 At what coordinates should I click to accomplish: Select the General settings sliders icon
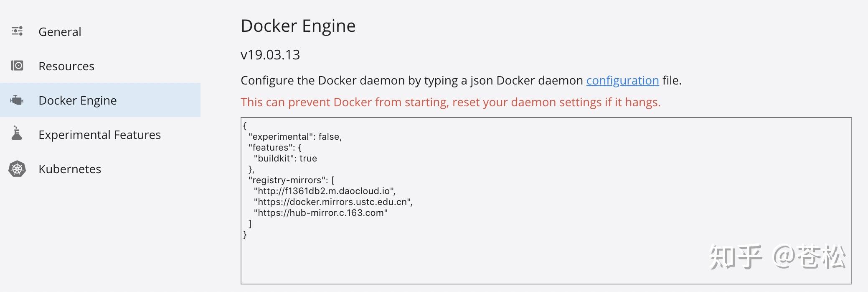coord(18,31)
